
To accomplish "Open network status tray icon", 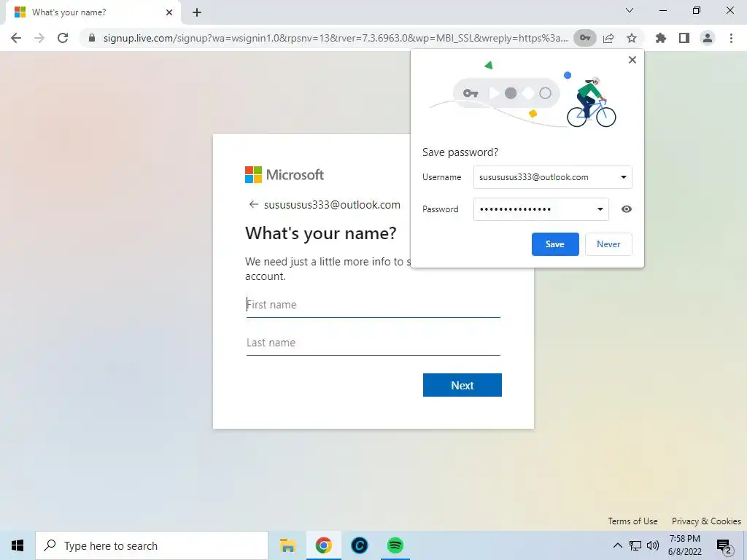I will pos(635,545).
